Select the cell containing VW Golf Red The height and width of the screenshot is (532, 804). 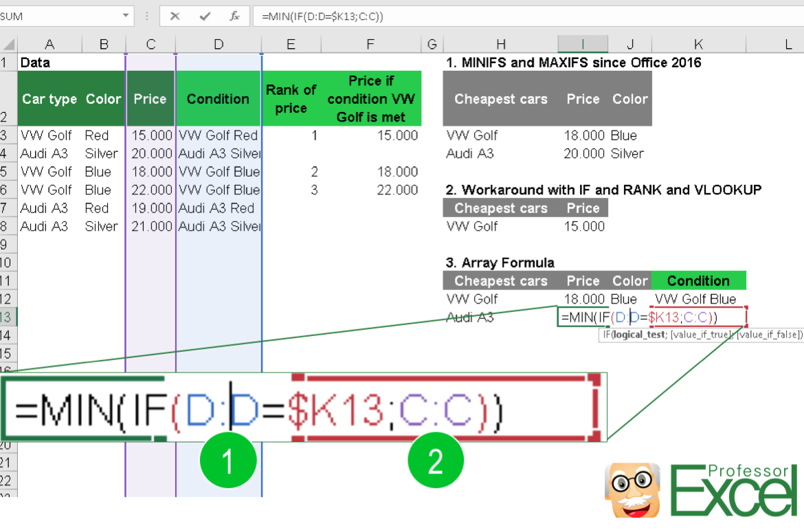pyautogui.click(x=218, y=135)
